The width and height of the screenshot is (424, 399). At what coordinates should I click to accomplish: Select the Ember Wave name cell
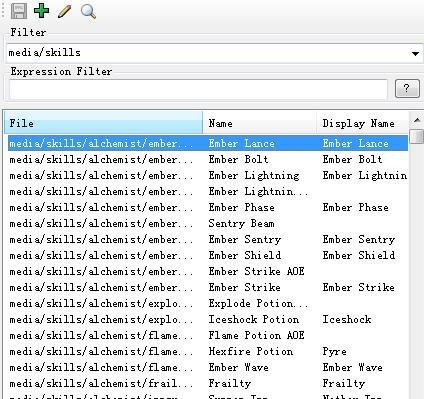[239, 368]
